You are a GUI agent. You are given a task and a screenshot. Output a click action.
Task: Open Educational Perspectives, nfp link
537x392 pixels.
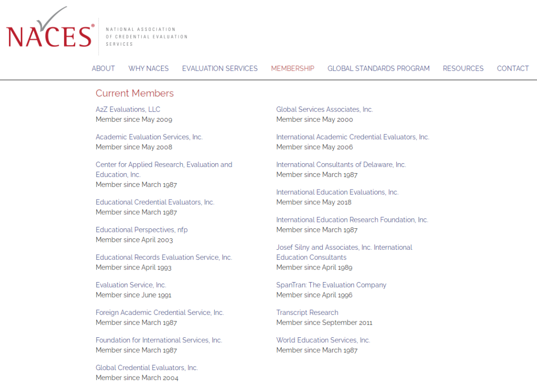coord(141,230)
